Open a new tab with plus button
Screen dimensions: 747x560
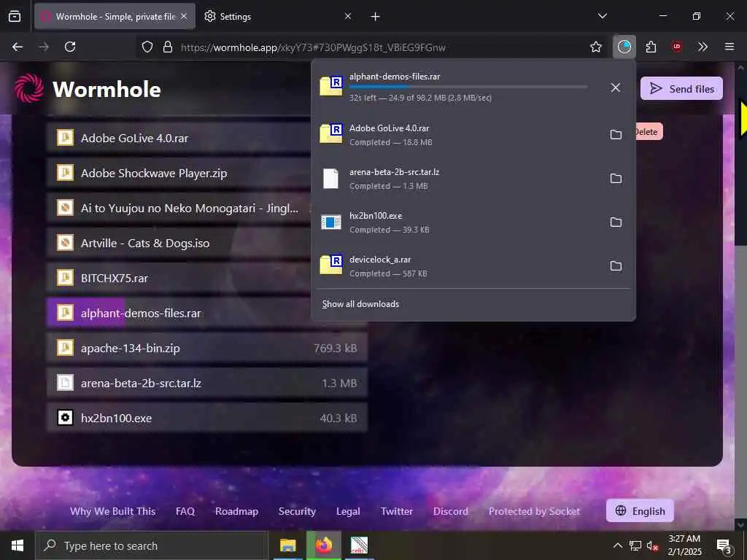tap(376, 17)
